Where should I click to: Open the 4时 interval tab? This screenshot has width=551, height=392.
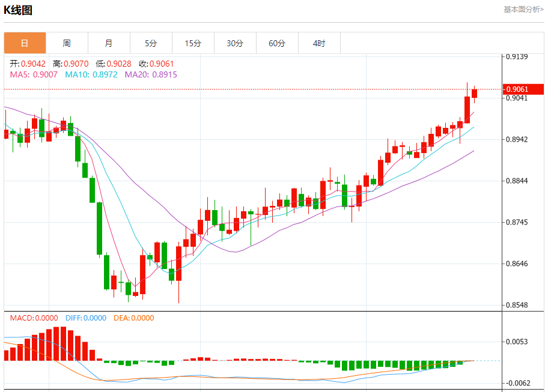tap(319, 43)
